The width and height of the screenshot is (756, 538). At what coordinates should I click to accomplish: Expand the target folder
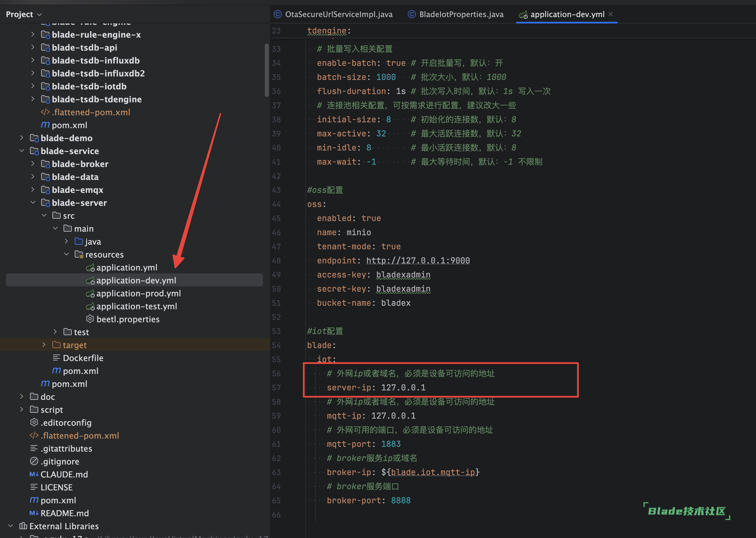(44, 345)
